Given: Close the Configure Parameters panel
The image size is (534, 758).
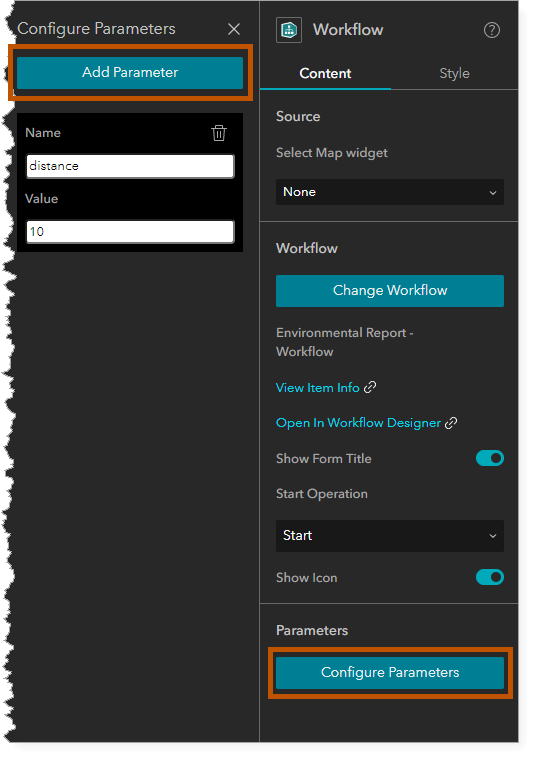Looking at the screenshot, I should click(x=234, y=29).
